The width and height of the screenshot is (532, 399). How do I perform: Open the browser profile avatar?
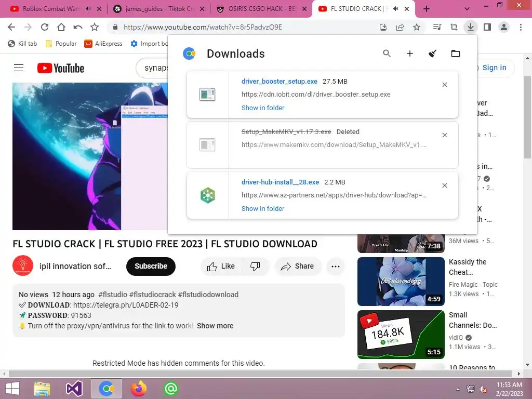point(504,27)
